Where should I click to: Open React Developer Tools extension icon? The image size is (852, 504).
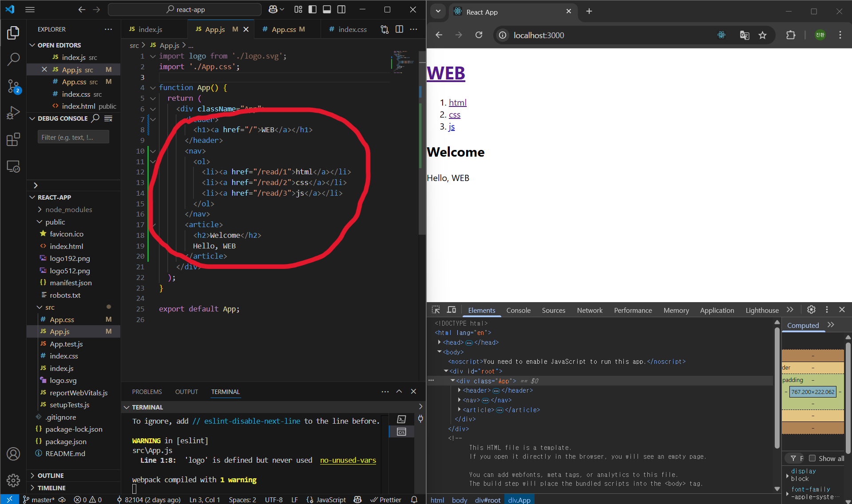(721, 35)
